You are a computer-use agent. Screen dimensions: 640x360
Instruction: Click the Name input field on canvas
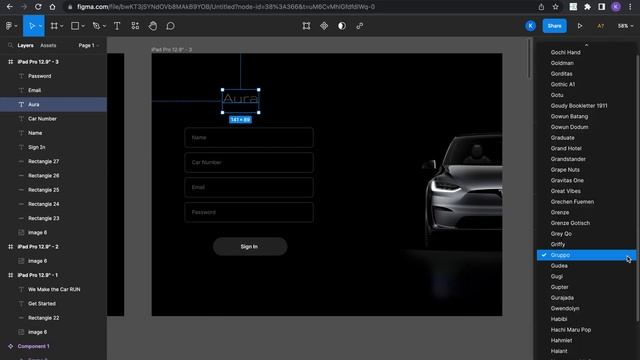[x=249, y=138]
